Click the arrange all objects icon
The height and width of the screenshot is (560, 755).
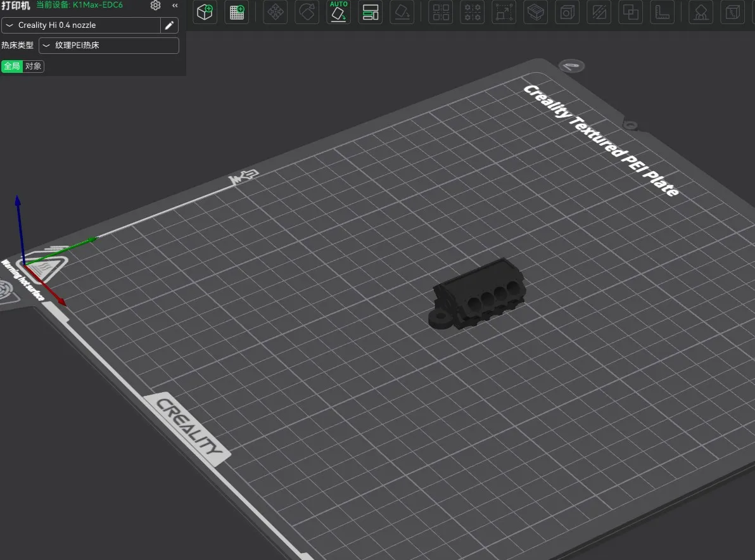click(371, 12)
